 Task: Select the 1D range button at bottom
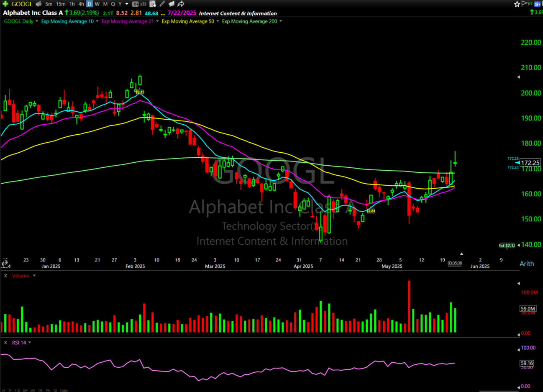coord(55,390)
